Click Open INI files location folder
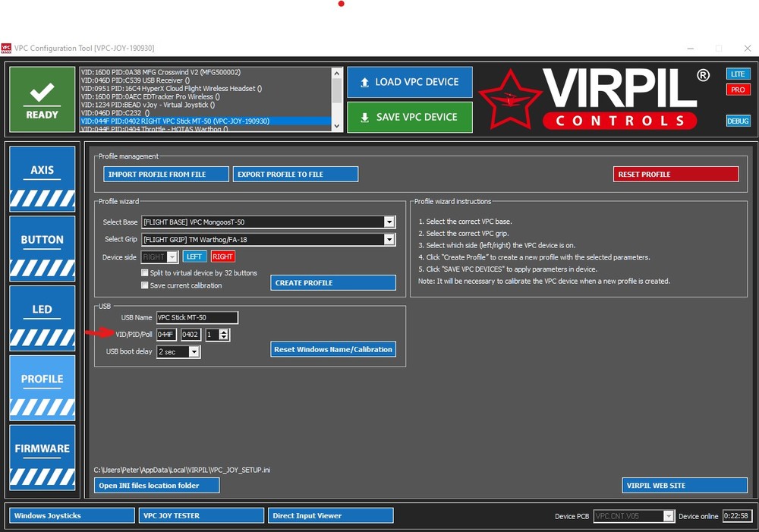 (x=157, y=486)
